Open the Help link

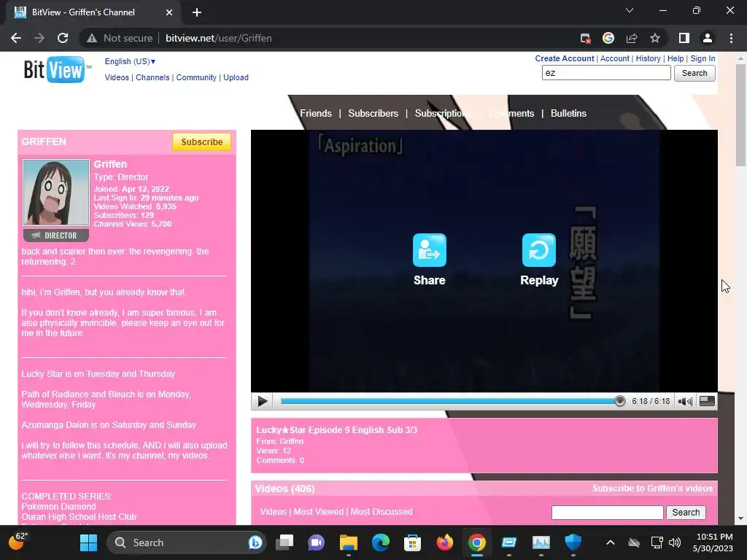[676, 58]
